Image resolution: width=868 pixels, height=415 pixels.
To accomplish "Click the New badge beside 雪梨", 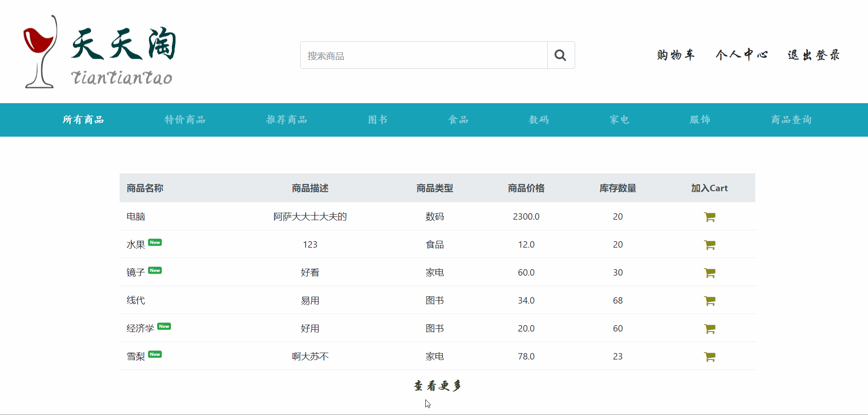I will (155, 354).
